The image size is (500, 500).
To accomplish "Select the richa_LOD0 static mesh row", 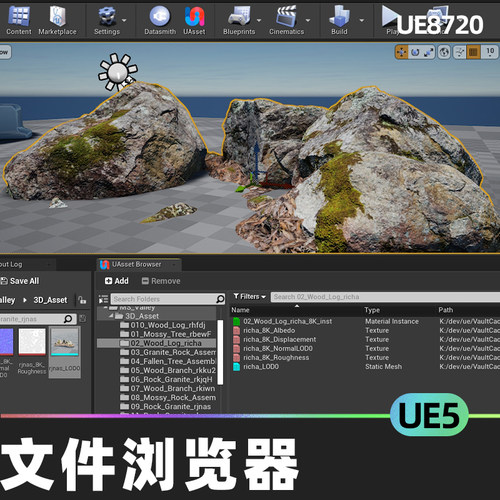I will [x=365, y=366].
